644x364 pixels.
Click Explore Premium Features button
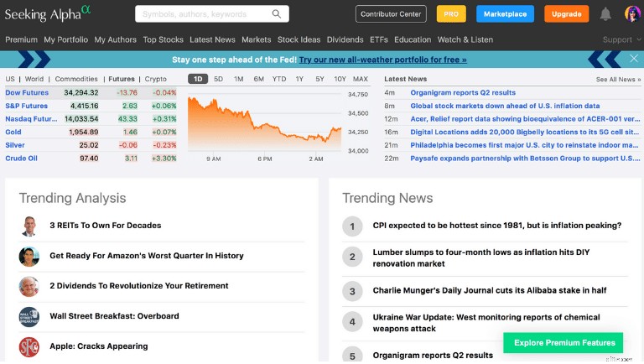pyautogui.click(x=563, y=343)
